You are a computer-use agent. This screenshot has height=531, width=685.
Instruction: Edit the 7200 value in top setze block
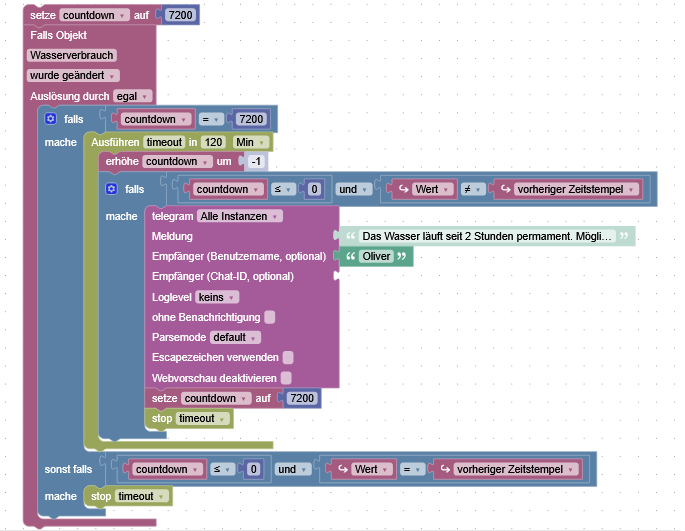coord(180,15)
